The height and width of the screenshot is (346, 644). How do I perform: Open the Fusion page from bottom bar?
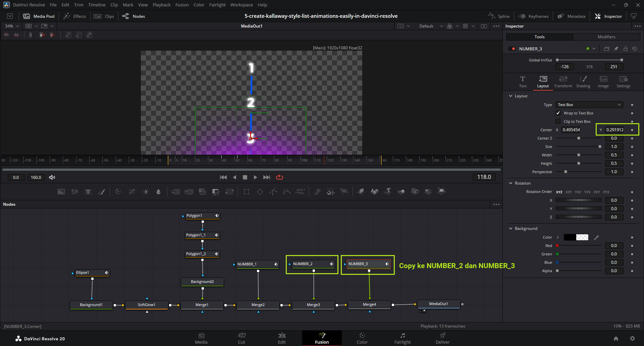point(322,338)
